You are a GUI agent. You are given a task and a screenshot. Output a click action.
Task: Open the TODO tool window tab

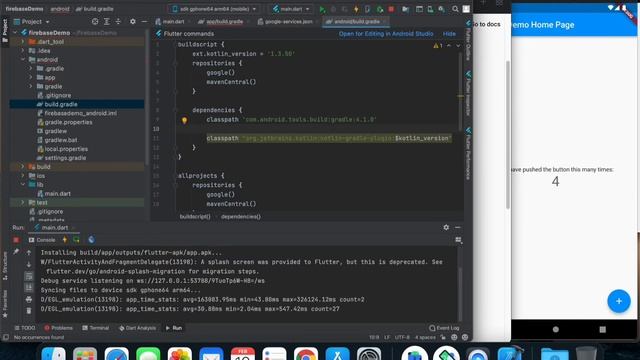(x=25, y=328)
